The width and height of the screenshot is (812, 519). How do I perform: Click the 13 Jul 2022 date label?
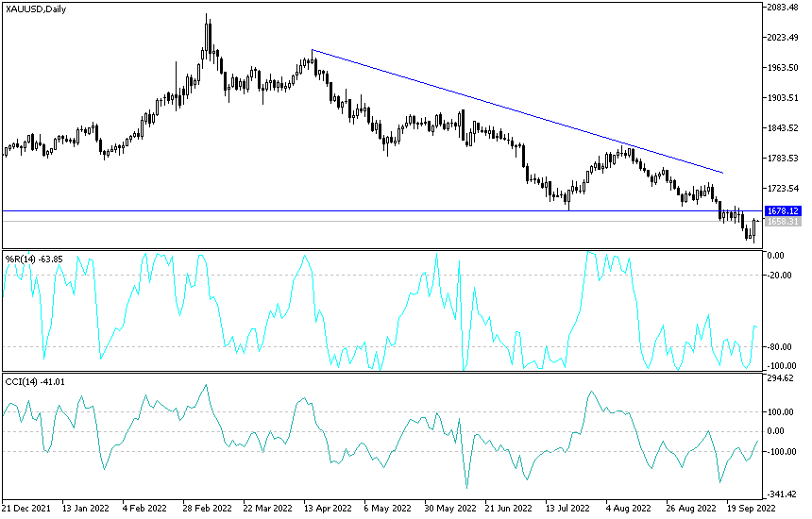pyautogui.click(x=567, y=508)
